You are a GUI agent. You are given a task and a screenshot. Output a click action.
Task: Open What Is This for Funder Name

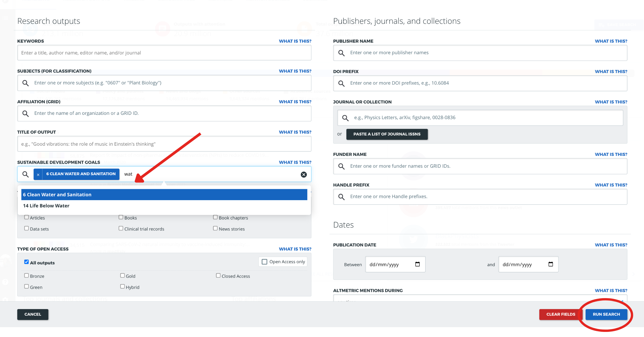coord(611,154)
